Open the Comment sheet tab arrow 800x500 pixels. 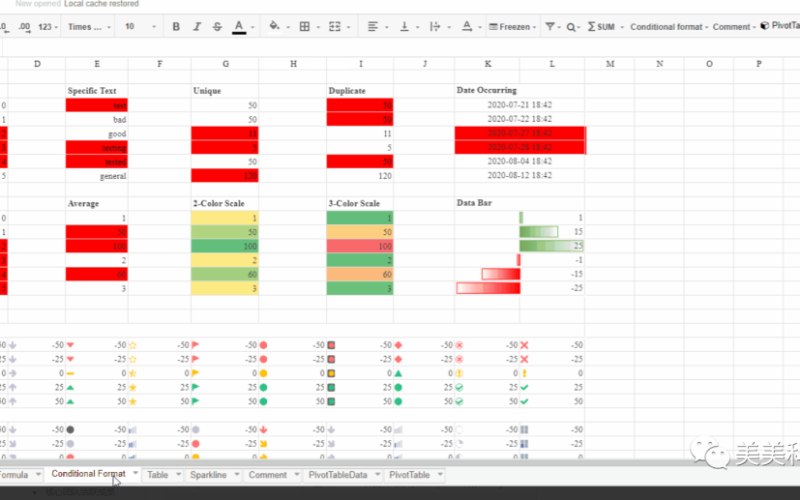tap(296, 474)
